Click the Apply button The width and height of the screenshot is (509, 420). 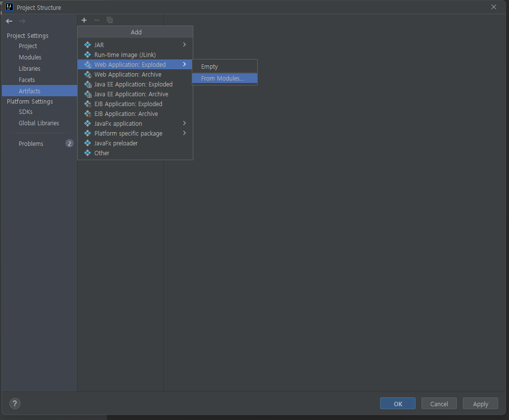tap(480, 403)
